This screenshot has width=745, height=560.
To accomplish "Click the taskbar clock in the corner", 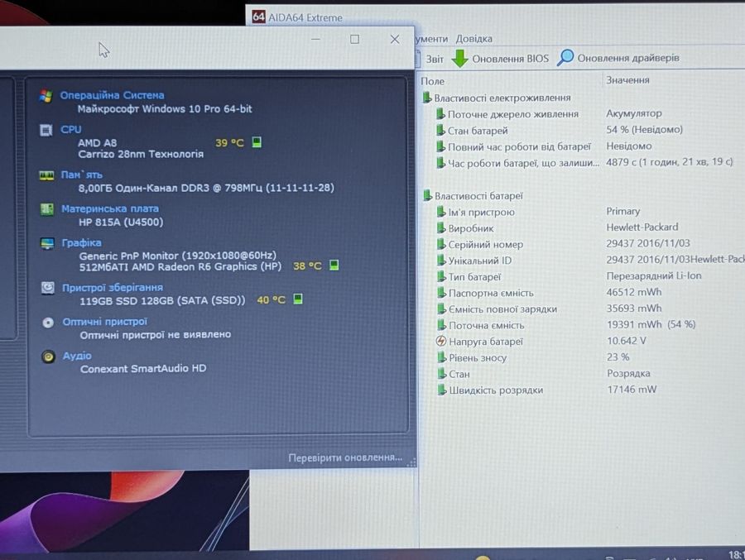I will coord(736,554).
